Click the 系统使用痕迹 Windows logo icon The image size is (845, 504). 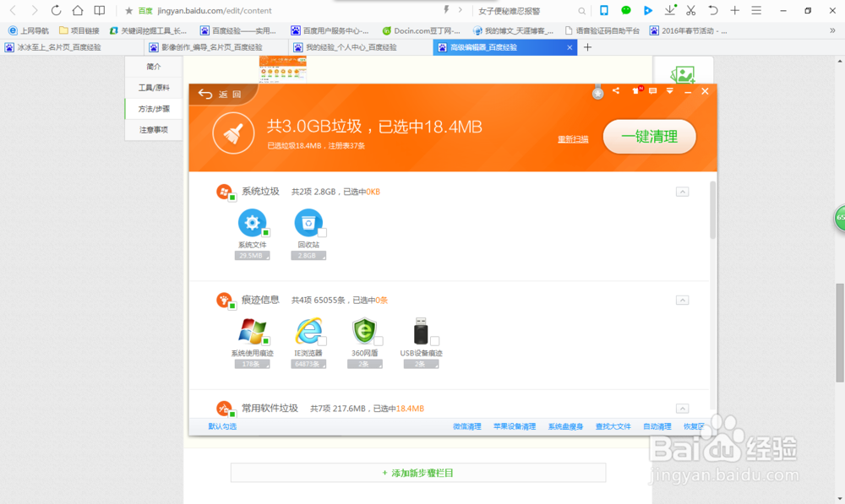pos(252,331)
